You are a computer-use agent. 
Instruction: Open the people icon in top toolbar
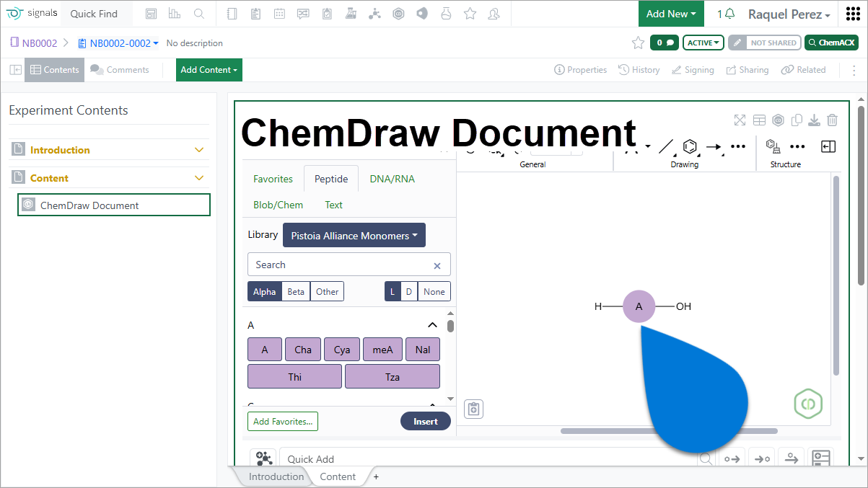(x=494, y=14)
